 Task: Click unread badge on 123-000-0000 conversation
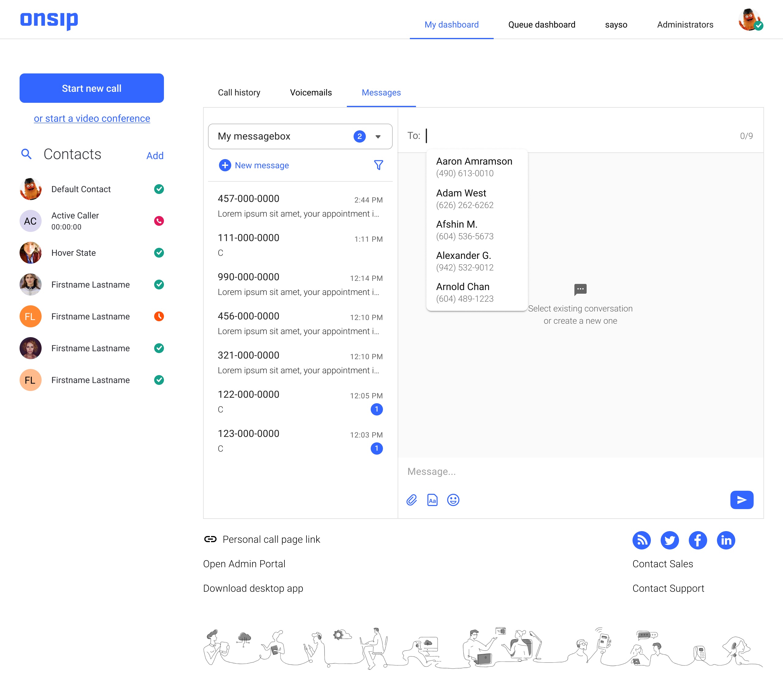pos(377,449)
